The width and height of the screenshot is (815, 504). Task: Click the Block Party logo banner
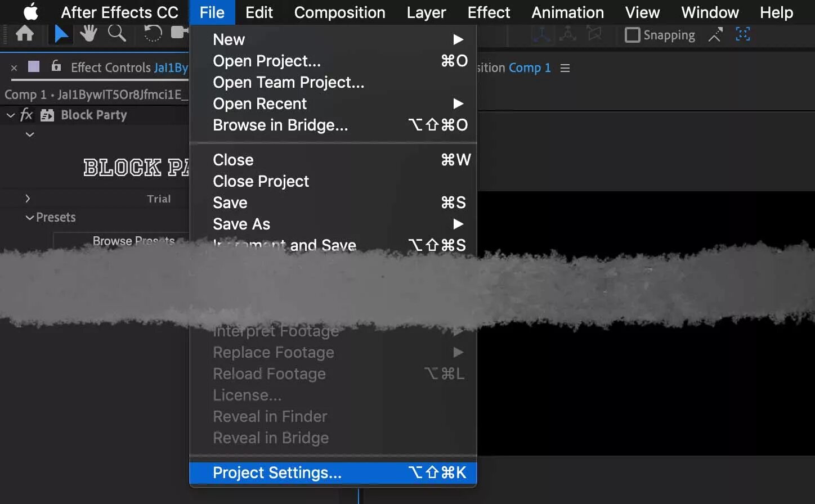click(136, 167)
